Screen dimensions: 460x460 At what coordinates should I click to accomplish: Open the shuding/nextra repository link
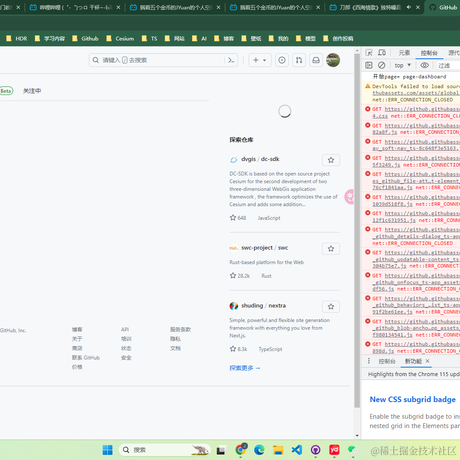(x=263, y=306)
